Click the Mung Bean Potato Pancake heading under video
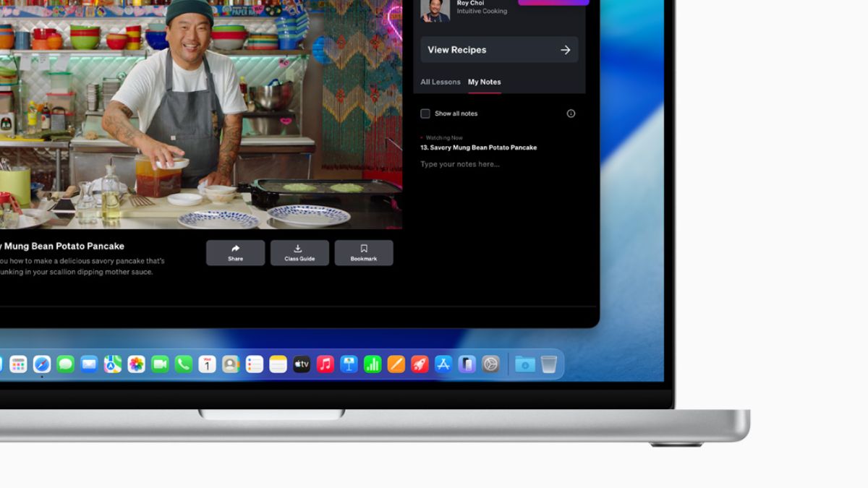The image size is (868, 488). (62, 246)
